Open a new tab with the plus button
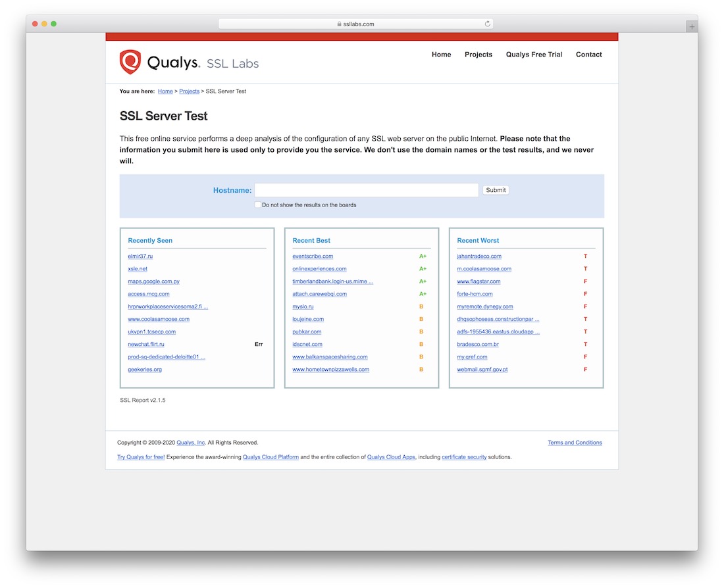Screen dimensions: 724x588 coord(691,27)
